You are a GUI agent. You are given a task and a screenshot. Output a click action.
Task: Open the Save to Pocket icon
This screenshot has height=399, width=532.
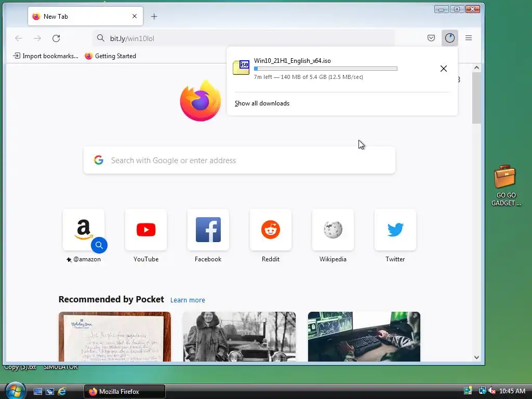[x=431, y=38]
